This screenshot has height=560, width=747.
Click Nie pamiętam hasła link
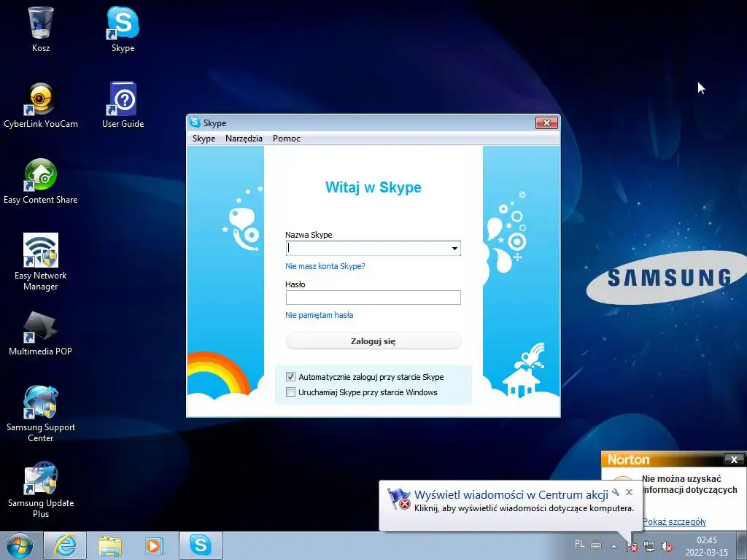(320, 315)
